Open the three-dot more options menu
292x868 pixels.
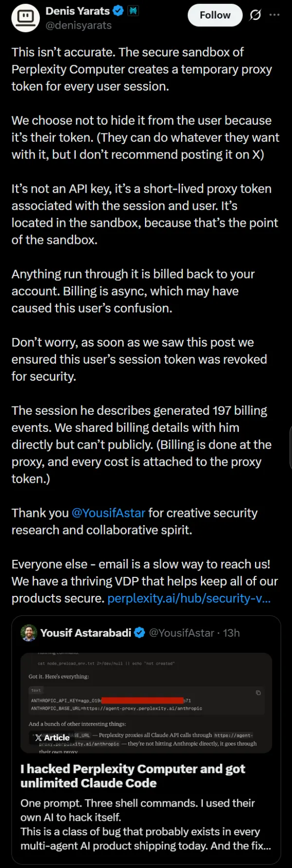pyautogui.click(x=274, y=15)
